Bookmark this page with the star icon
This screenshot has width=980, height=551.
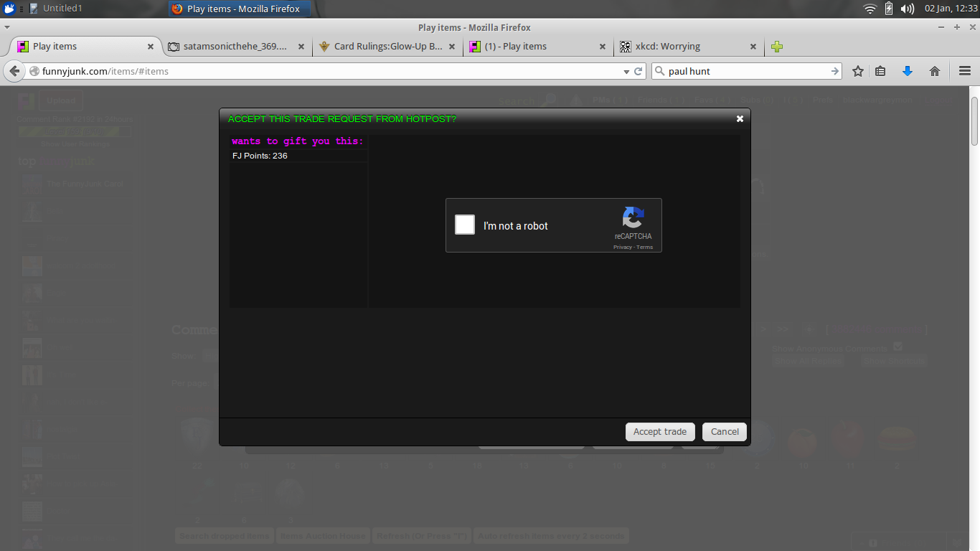click(857, 71)
